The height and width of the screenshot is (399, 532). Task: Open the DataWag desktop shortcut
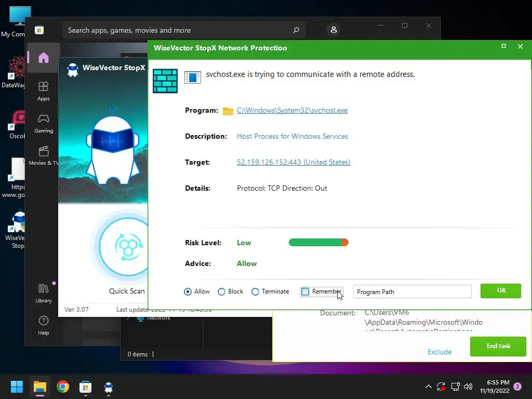tap(14, 72)
